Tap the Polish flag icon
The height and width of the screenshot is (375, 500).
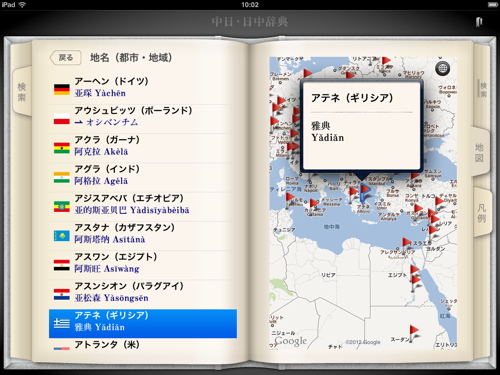click(62, 119)
